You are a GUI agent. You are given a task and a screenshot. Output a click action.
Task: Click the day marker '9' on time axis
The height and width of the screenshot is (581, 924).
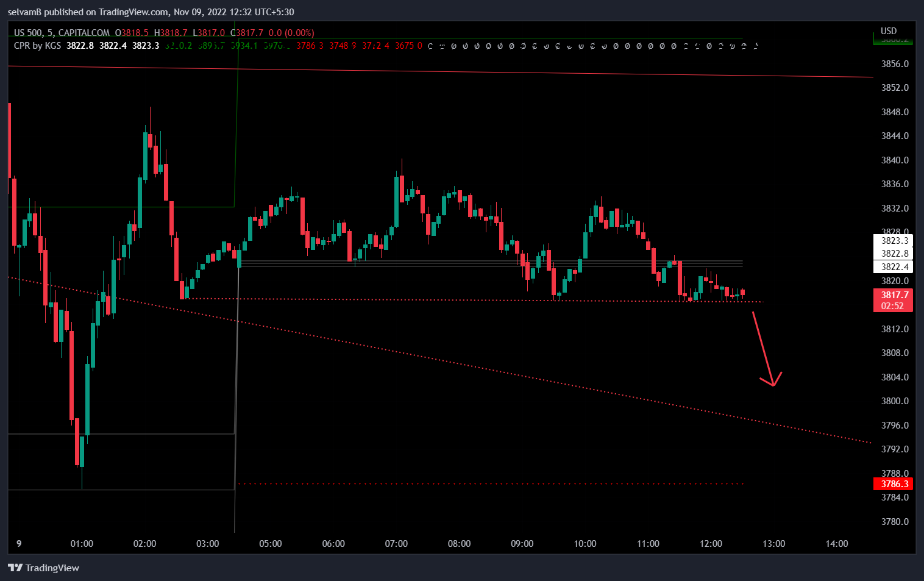[x=19, y=544]
